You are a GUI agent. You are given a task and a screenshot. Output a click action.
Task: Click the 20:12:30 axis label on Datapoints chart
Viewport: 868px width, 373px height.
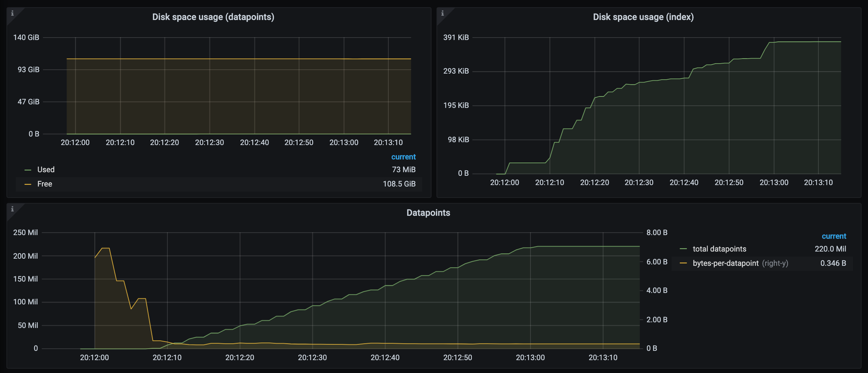pos(311,357)
